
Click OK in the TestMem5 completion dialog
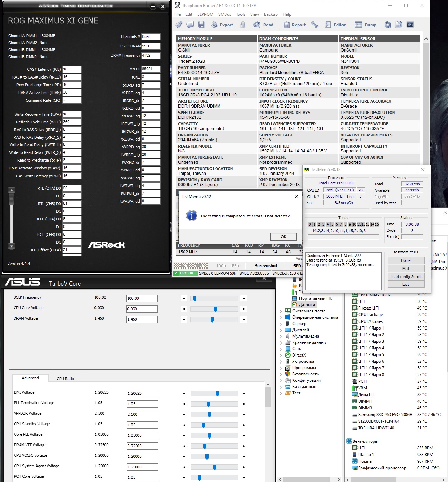coord(283,237)
